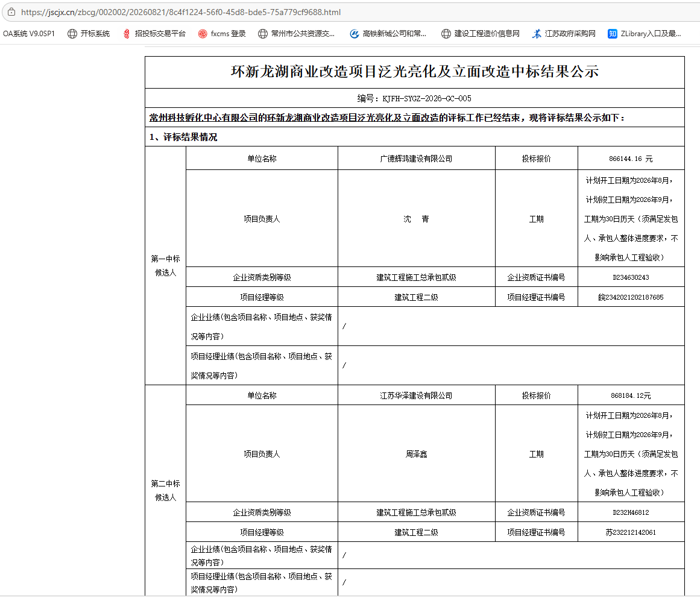The image size is (700, 598).
Task: Open the 招投标交易平台 bookmark icon
Action: click(x=127, y=34)
